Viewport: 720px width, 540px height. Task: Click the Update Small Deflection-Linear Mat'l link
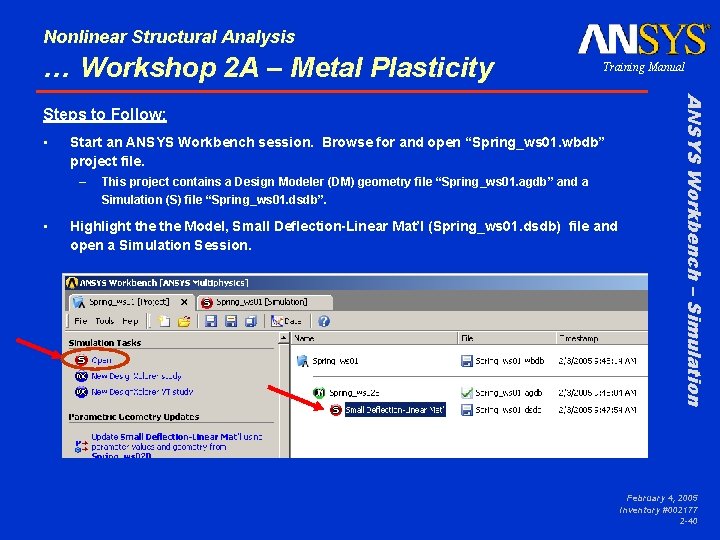pos(177,445)
